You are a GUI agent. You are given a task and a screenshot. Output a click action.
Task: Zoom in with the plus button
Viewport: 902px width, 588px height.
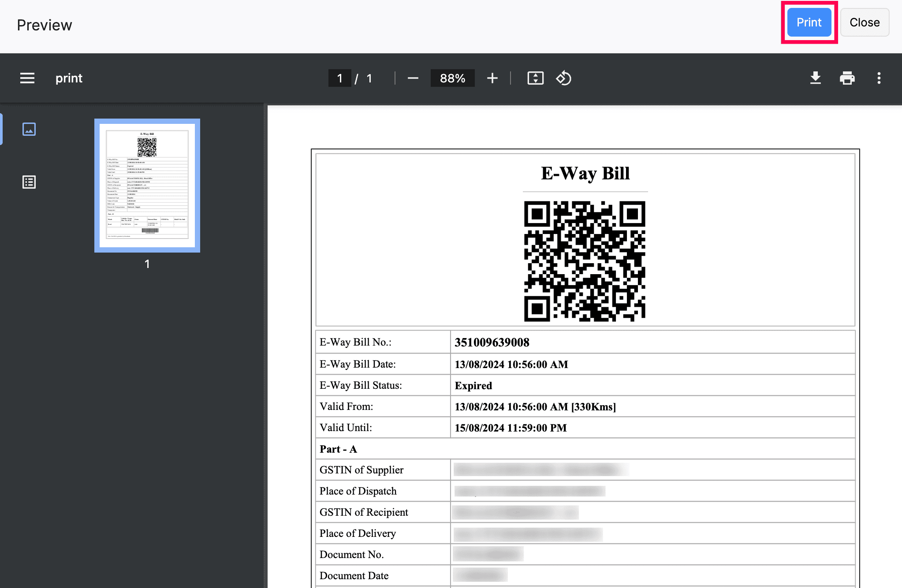(x=492, y=78)
